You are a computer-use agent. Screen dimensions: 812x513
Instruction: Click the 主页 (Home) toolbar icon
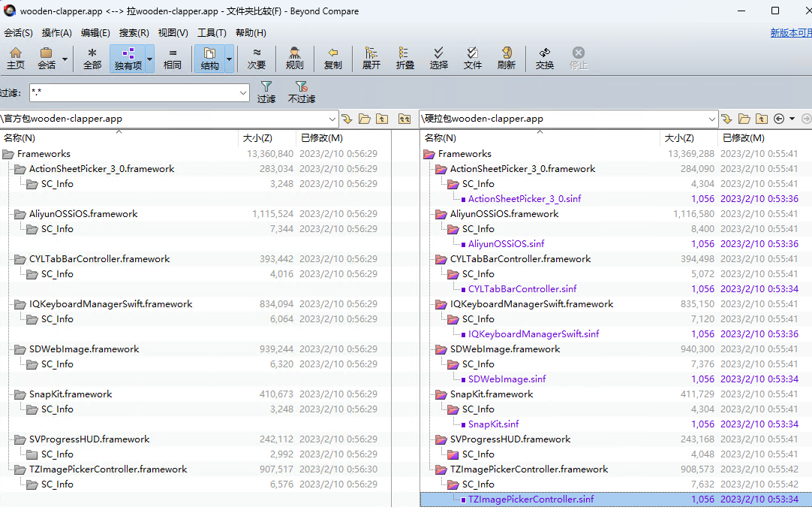click(x=15, y=58)
